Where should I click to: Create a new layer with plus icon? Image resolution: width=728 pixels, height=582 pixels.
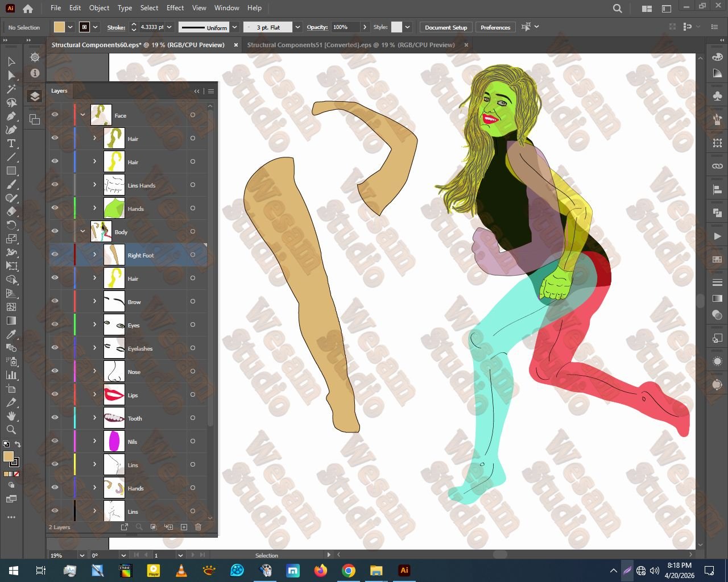pyautogui.click(x=184, y=527)
